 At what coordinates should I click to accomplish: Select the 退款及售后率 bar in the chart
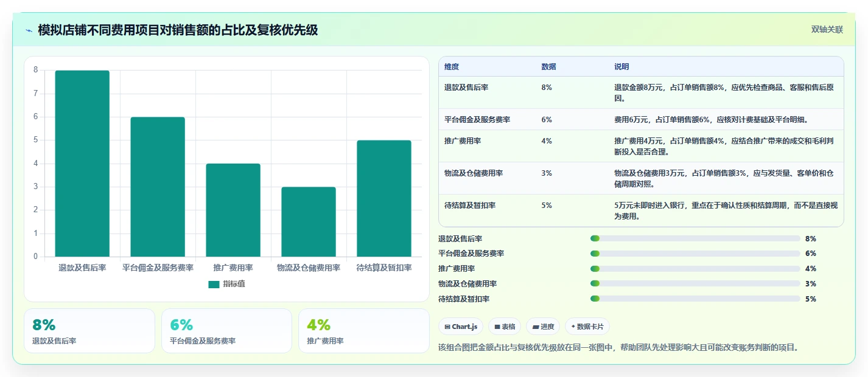(x=82, y=164)
